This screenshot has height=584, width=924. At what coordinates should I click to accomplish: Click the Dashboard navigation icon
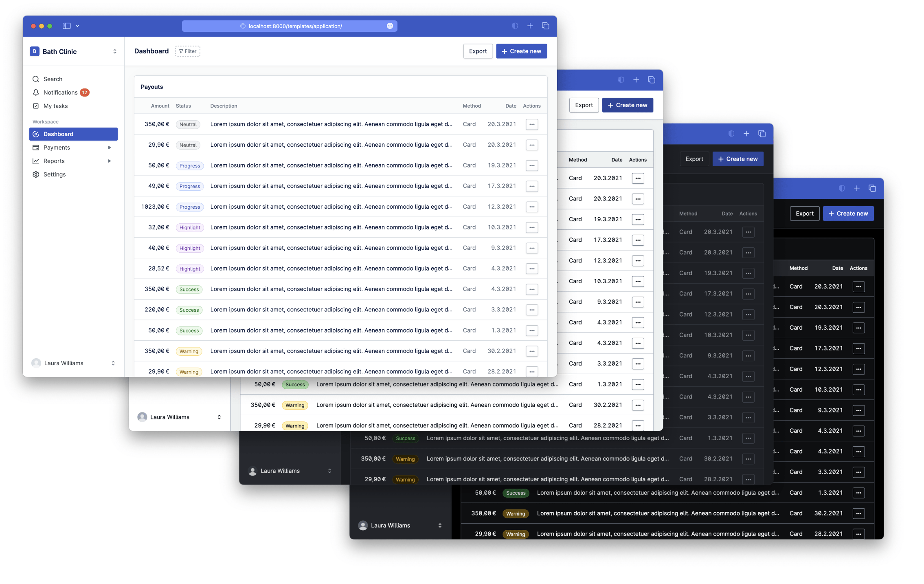point(36,134)
